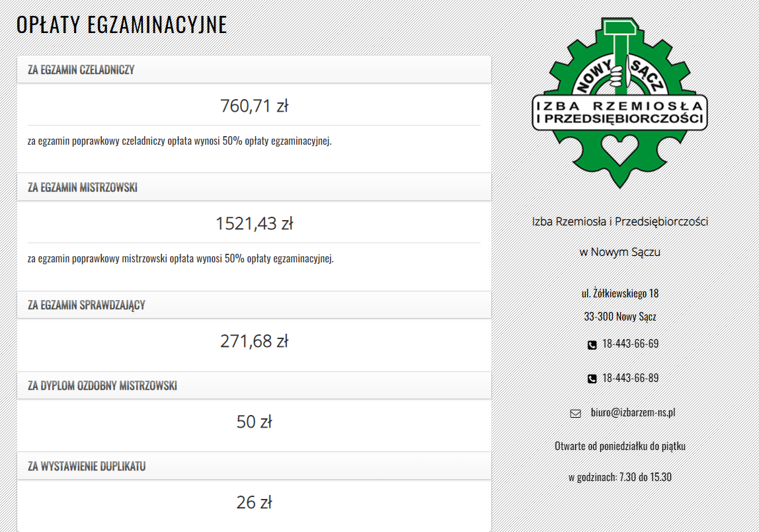This screenshot has height=532, width=759.
Task: Click the address ul. Żółkiewskiego 18
Action: click(x=619, y=293)
